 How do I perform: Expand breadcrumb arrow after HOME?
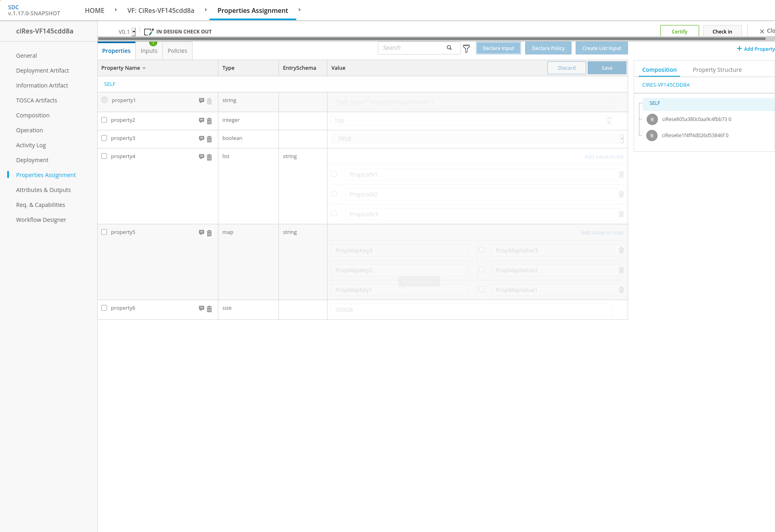pos(116,10)
